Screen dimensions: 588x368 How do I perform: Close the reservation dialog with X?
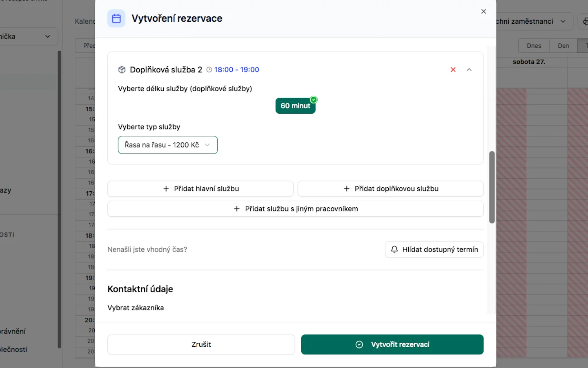tap(483, 11)
